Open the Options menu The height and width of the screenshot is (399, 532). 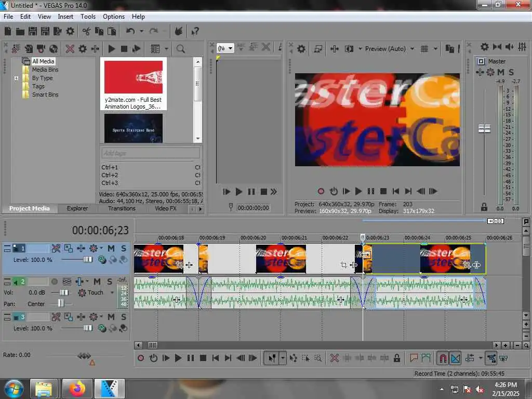114,16
